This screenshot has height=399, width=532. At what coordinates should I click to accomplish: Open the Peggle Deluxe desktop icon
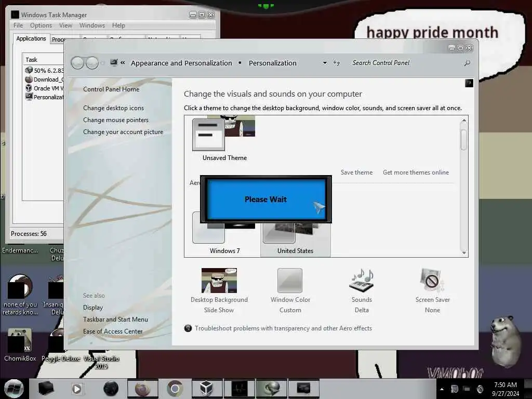(x=60, y=345)
